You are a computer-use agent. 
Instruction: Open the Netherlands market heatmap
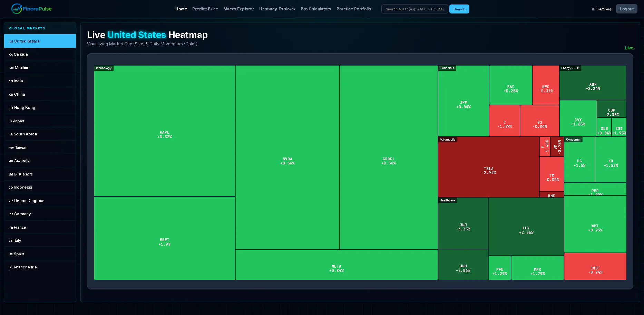pyautogui.click(x=40, y=267)
